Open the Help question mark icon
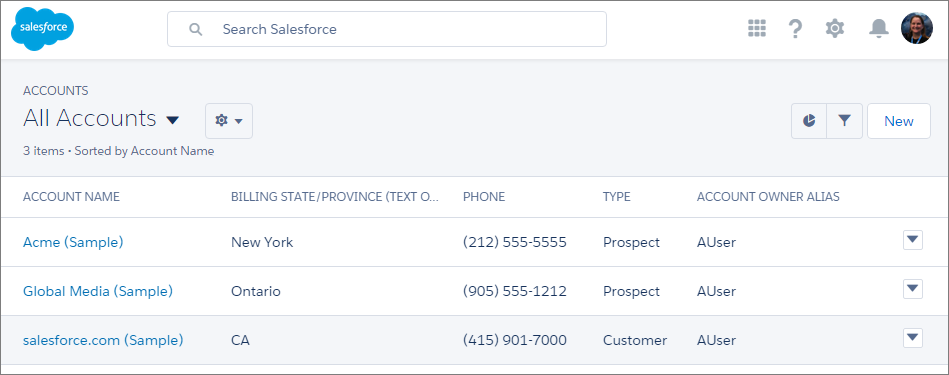Image resolution: width=949 pixels, height=375 pixels. 795,28
